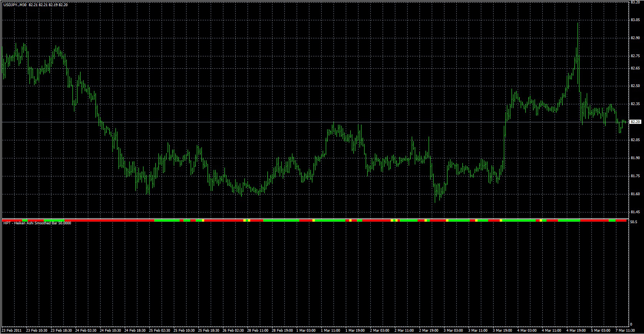Click the USDJPY.,M30 chart title text
The height and width of the screenshot is (334, 644).
pos(15,5)
